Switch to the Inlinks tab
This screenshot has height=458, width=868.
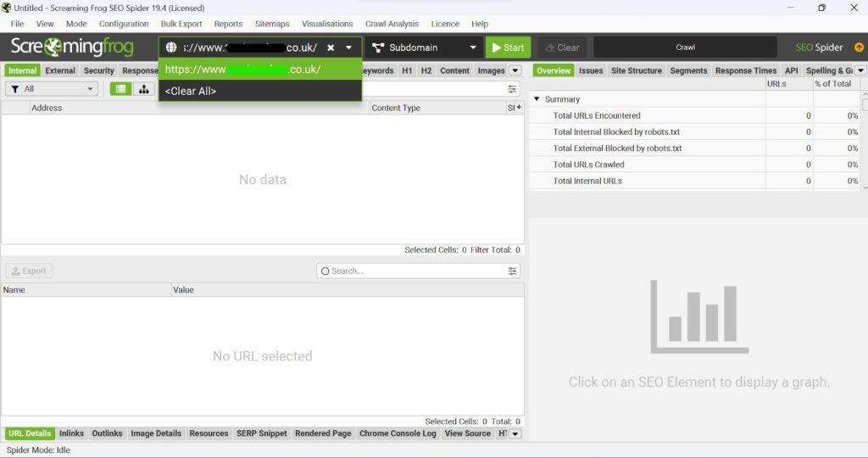click(x=71, y=433)
